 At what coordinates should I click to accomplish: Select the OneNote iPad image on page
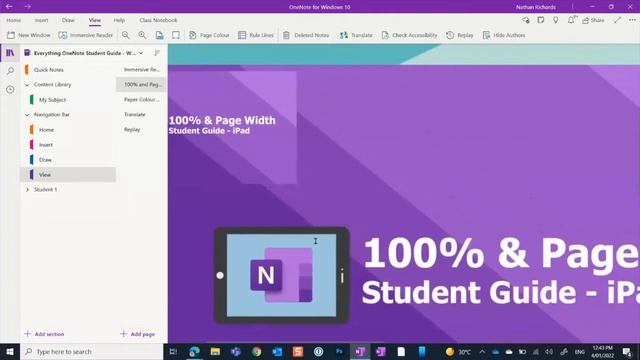tap(282, 275)
